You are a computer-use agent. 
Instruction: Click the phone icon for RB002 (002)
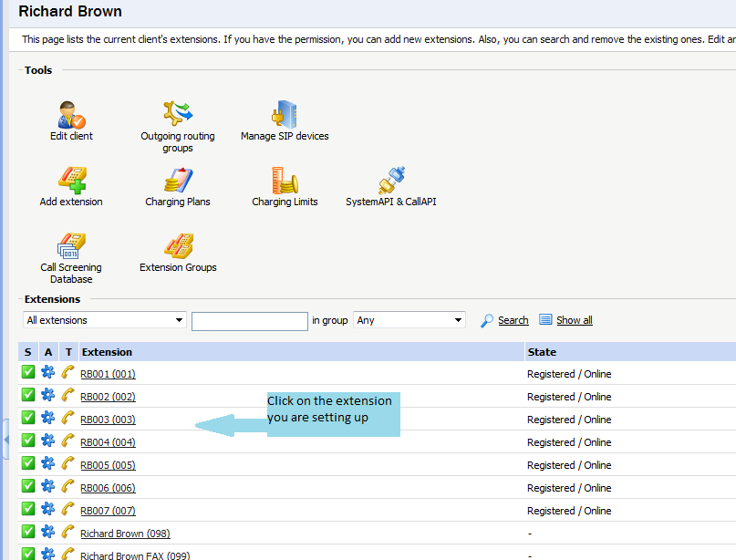click(x=68, y=395)
